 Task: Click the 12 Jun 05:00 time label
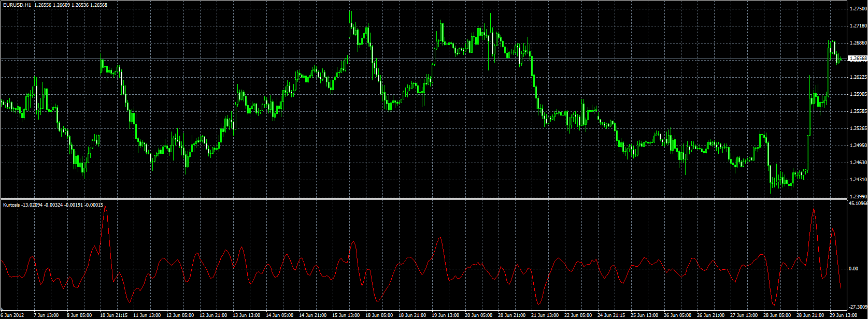(x=180, y=315)
